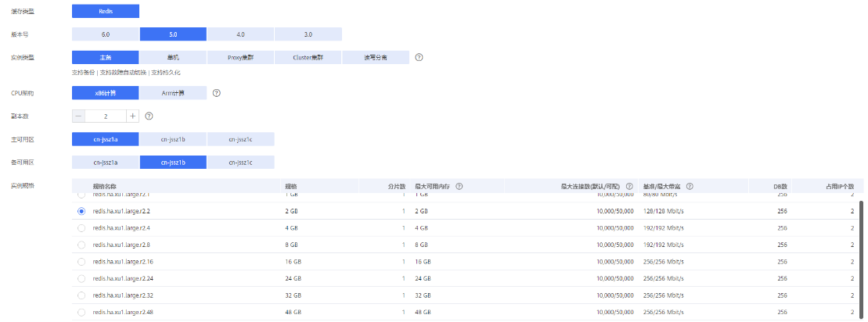Select Arm计算 CPU architecture
Screen dimensions: 868x322
(x=173, y=93)
